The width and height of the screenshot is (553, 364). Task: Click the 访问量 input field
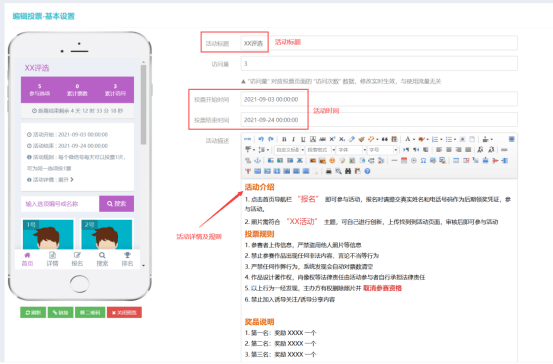[x=379, y=63]
